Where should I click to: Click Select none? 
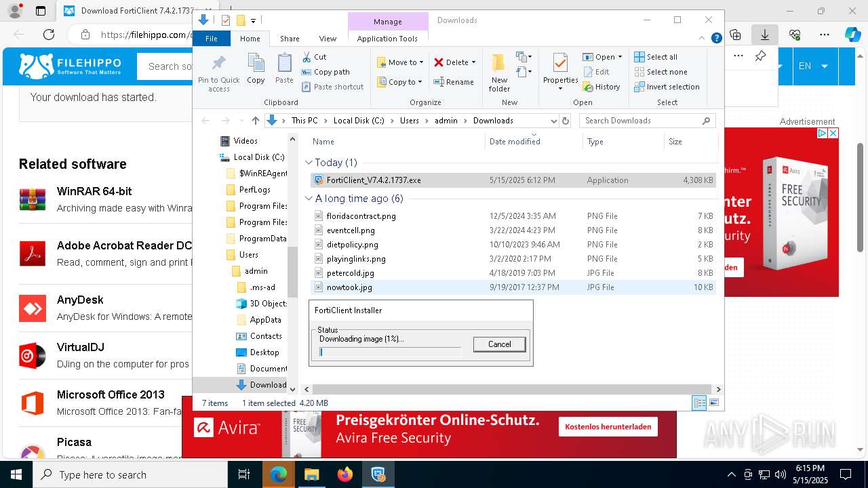pos(660,72)
